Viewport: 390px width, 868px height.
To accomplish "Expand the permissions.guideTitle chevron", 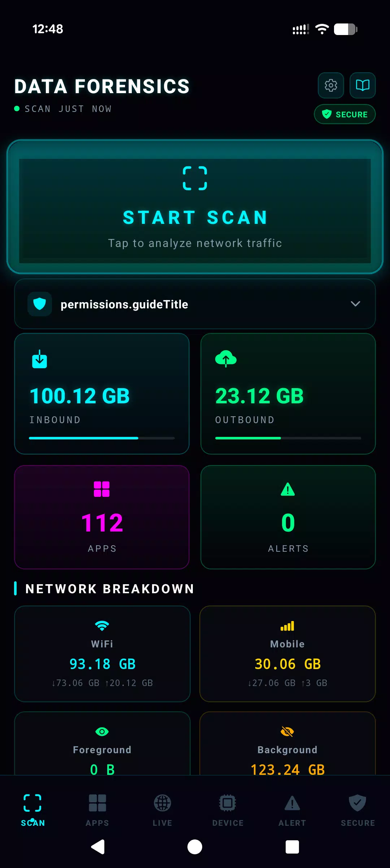I will [355, 304].
